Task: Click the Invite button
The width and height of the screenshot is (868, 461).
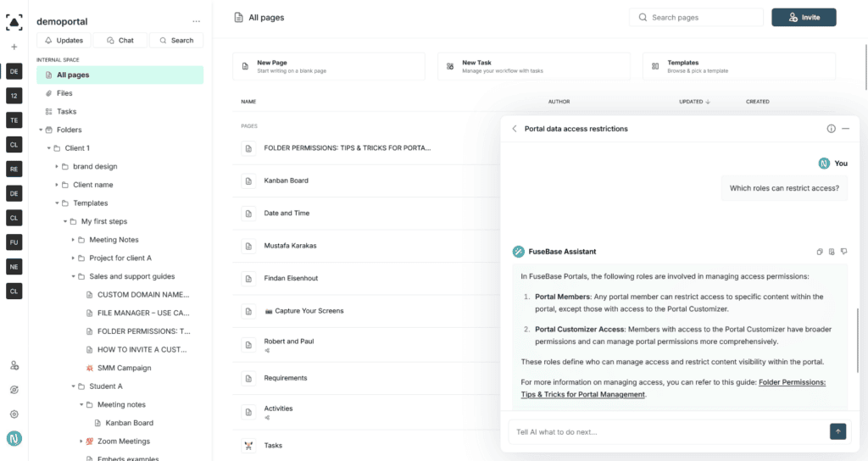Action: pos(804,17)
